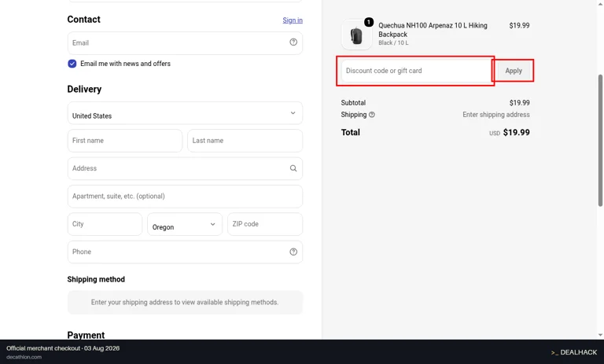
Task: Click the Enter shipping address text
Action: 496,115
